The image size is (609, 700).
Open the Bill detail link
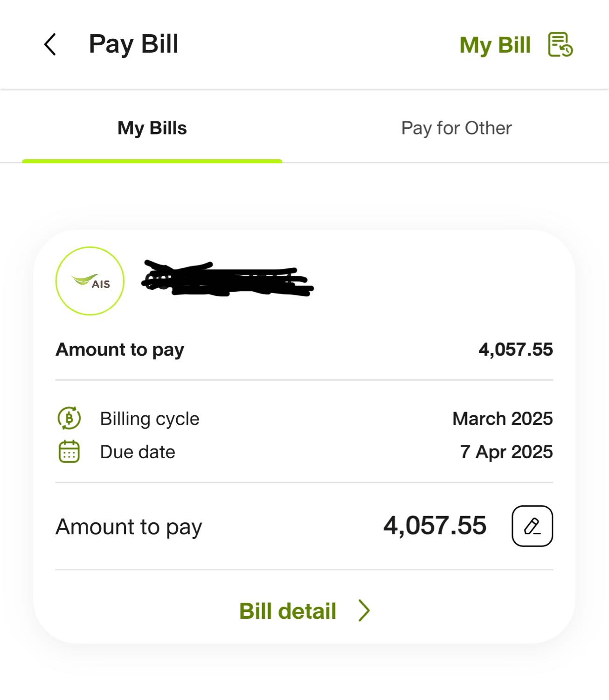point(288,611)
